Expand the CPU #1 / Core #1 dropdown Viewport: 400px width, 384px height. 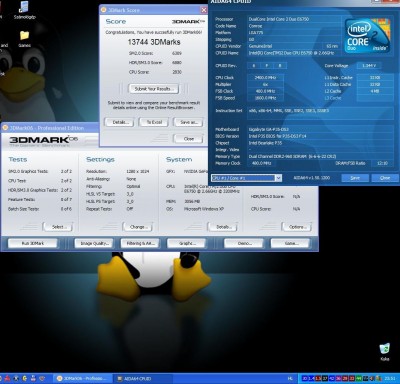click(279, 178)
